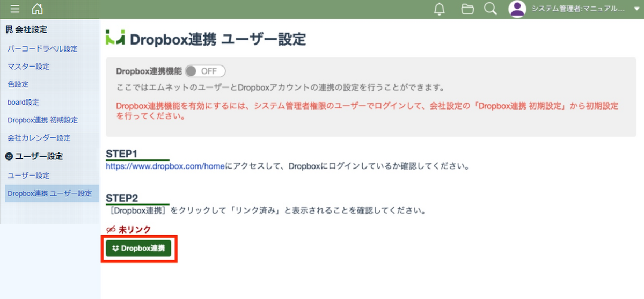Open the システム管理者 user name menu

[578, 9]
